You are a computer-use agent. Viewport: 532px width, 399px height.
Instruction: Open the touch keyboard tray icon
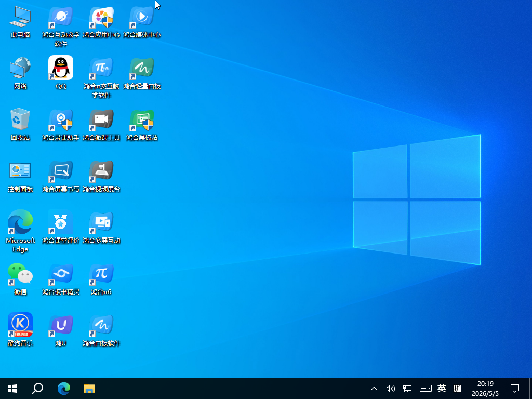click(425, 389)
